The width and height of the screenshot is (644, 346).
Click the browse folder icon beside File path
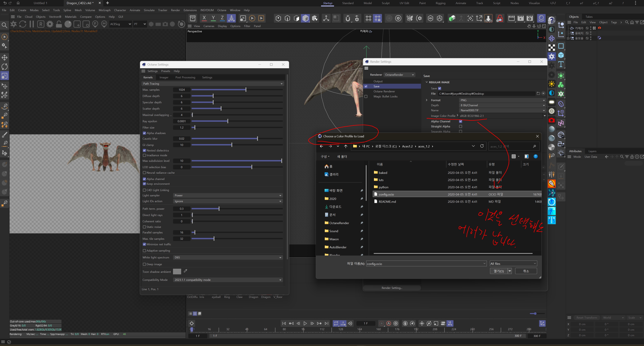pyautogui.click(x=538, y=93)
